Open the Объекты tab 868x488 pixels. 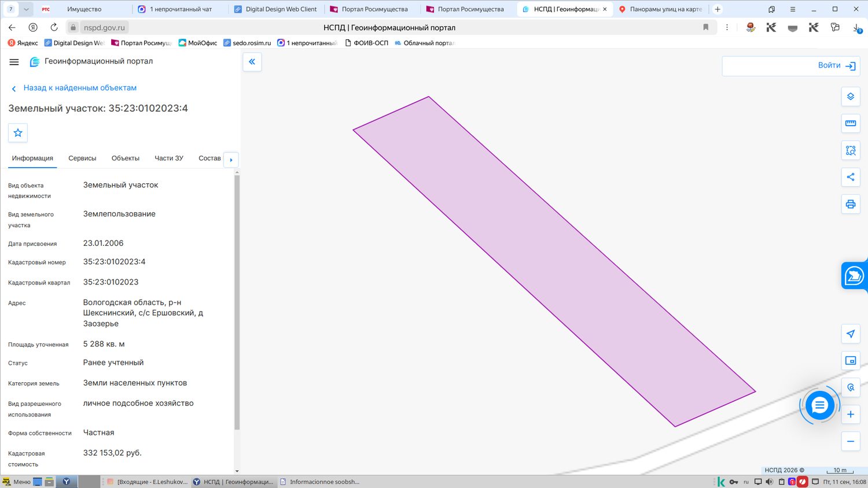pyautogui.click(x=126, y=158)
